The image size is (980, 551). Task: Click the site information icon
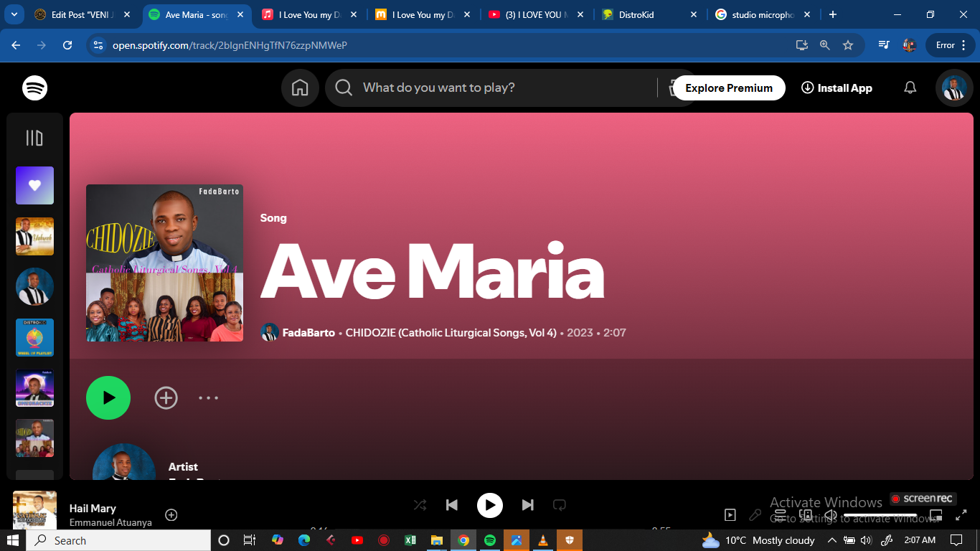click(x=99, y=45)
